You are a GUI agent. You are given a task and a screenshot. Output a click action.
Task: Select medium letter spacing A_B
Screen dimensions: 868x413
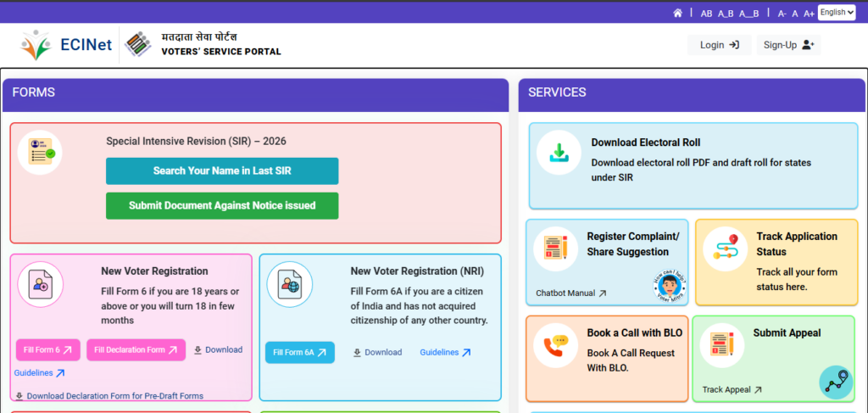point(726,14)
